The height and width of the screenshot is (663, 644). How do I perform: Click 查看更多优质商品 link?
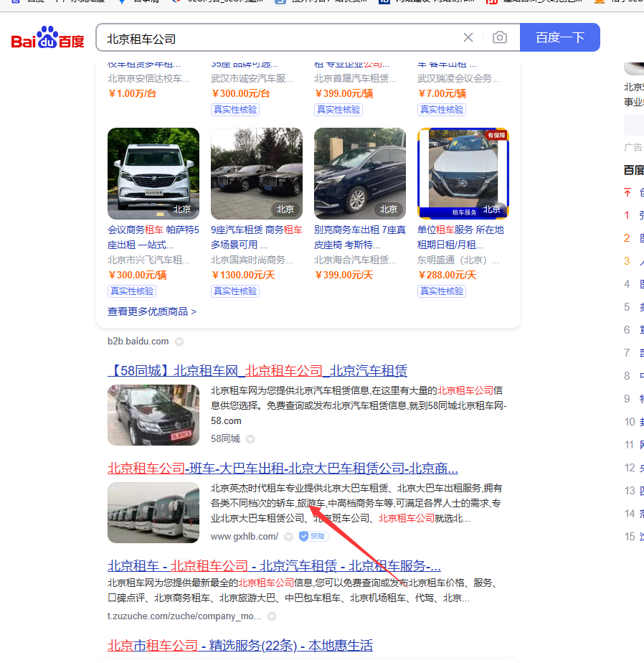click(x=152, y=311)
